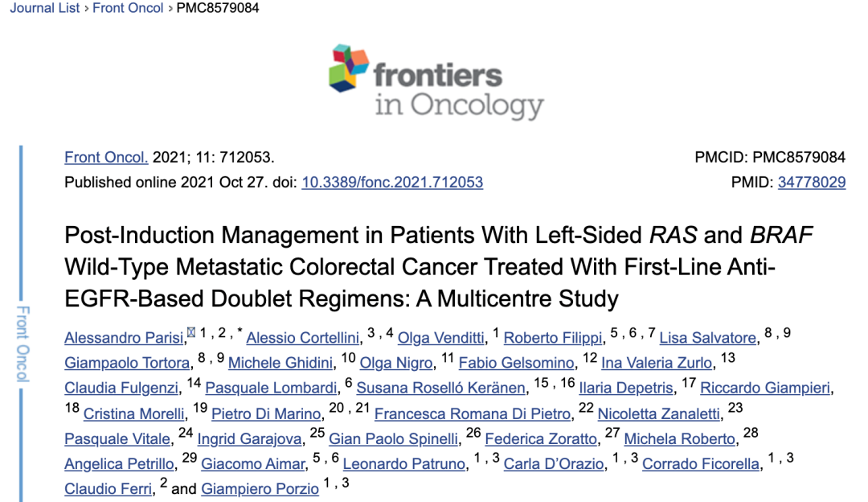The height and width of the screenshot is (502, 868).
Task: Click author Susana Roselló Keränen
Action: click(x=441, y=388)
